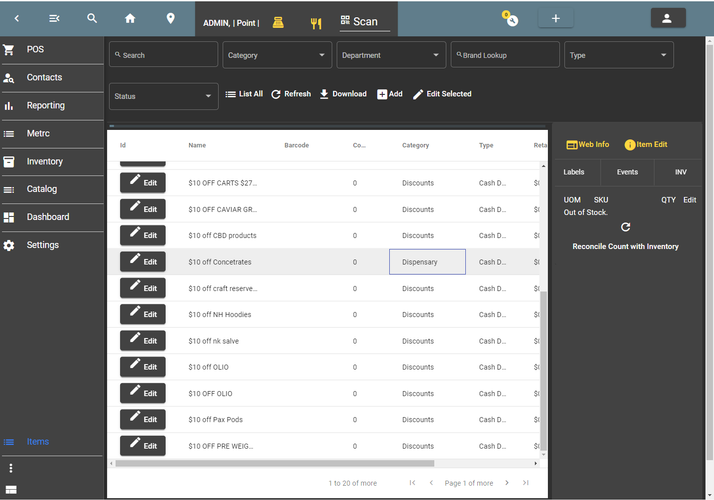Click the yellow fork and knife icon
This screenshot has height=500, width=714.
(316, 23)
